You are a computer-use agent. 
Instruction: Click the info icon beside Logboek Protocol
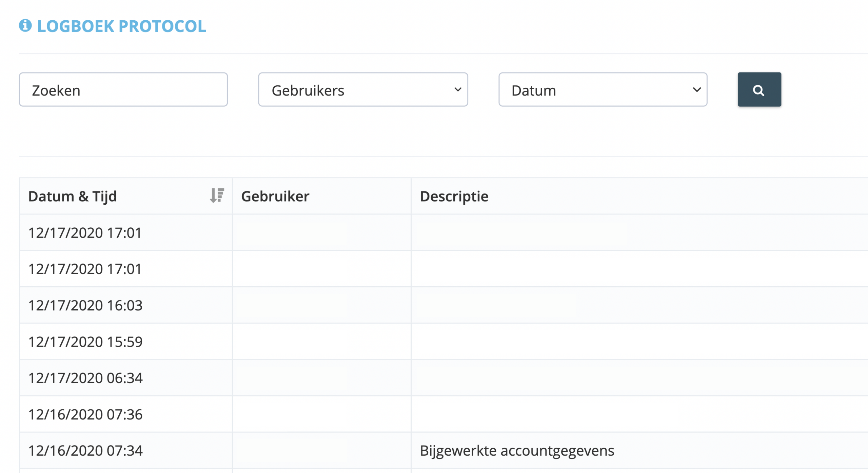click(x=25, y=26)
